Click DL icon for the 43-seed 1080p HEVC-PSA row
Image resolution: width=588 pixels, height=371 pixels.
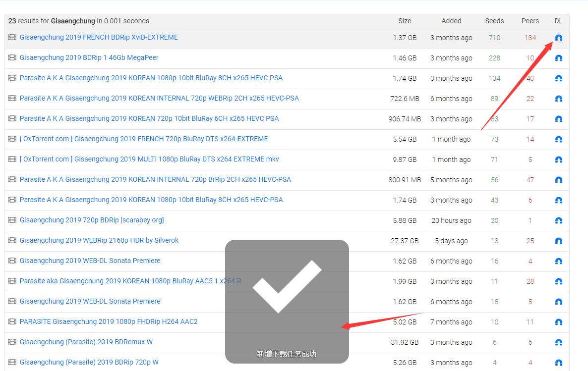coord(558,200)
